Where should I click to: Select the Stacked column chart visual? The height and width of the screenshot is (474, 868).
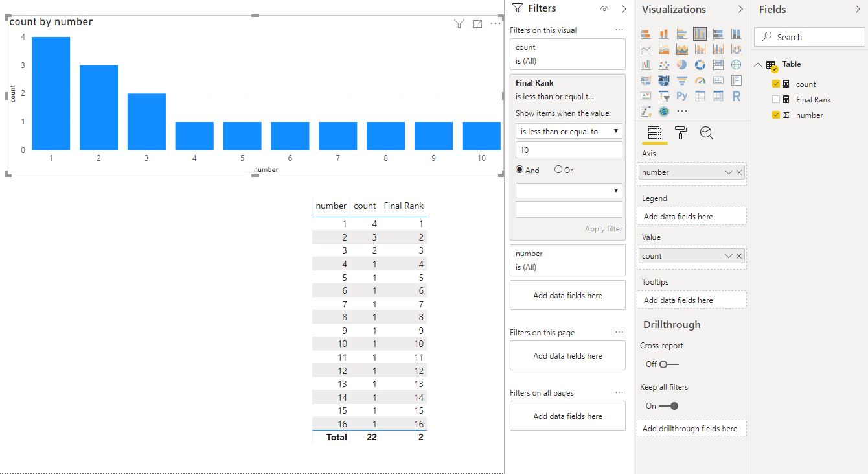click(664, 34)
